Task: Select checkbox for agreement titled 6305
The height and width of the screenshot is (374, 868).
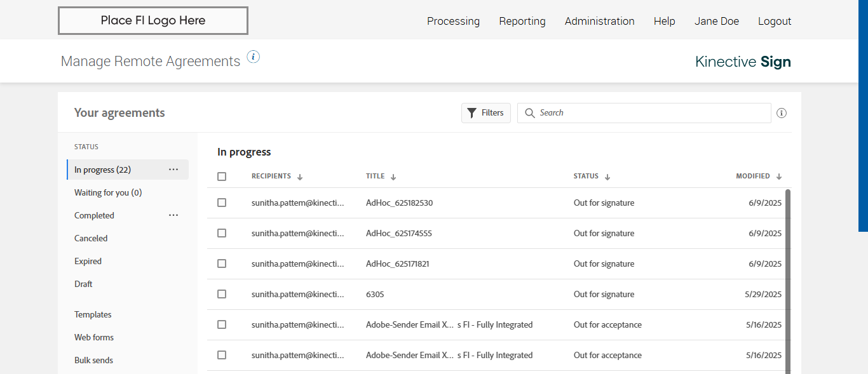Action: point(222,294)
